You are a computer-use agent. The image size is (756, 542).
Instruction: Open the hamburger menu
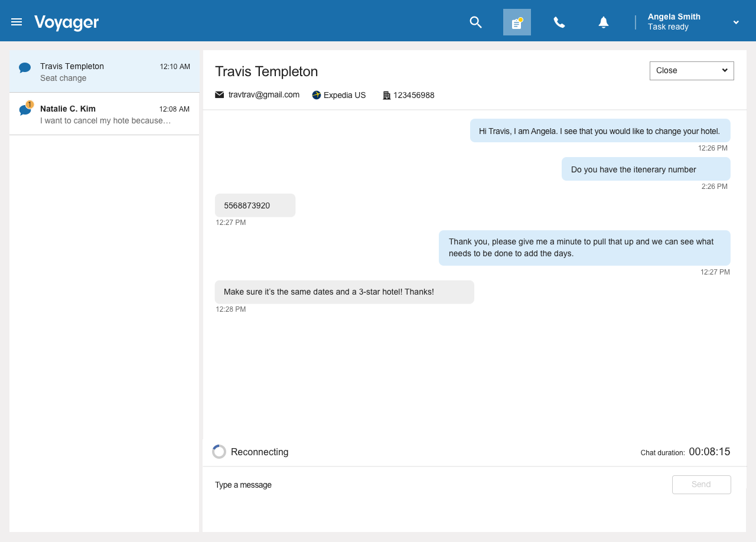coord(17,22)
